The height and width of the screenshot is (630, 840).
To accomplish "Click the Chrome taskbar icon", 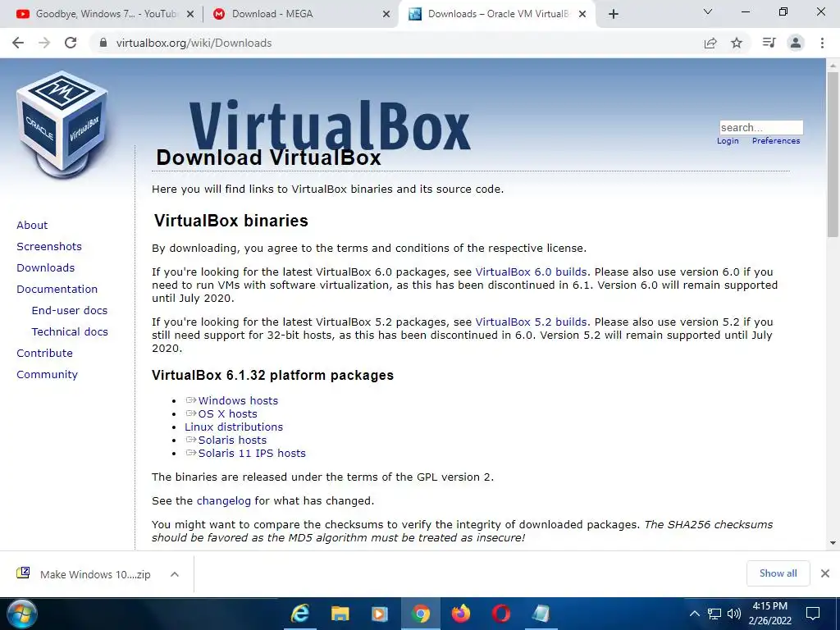I will tap(421, 614).
